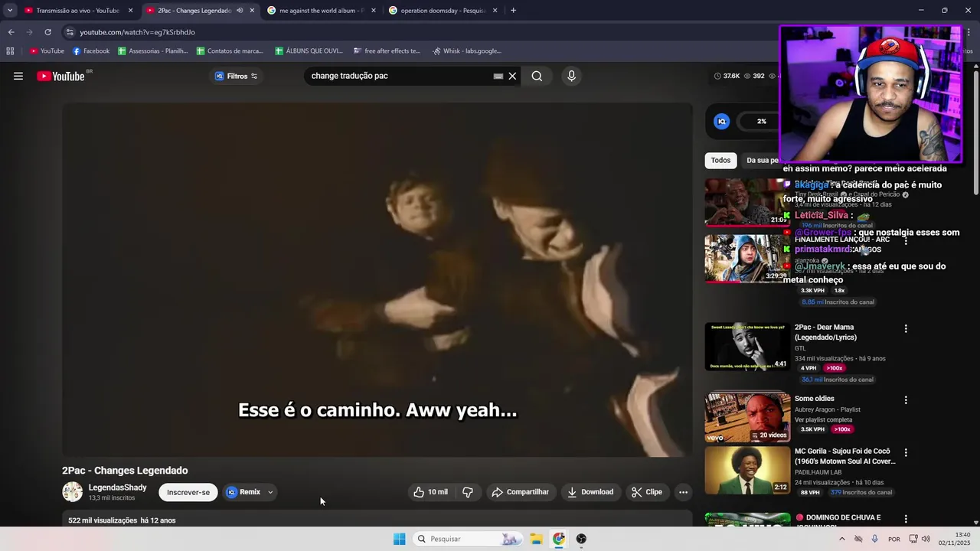Start voice search with the microphone icon
Viewport: 980px width, 551px height.
[571, 76]
